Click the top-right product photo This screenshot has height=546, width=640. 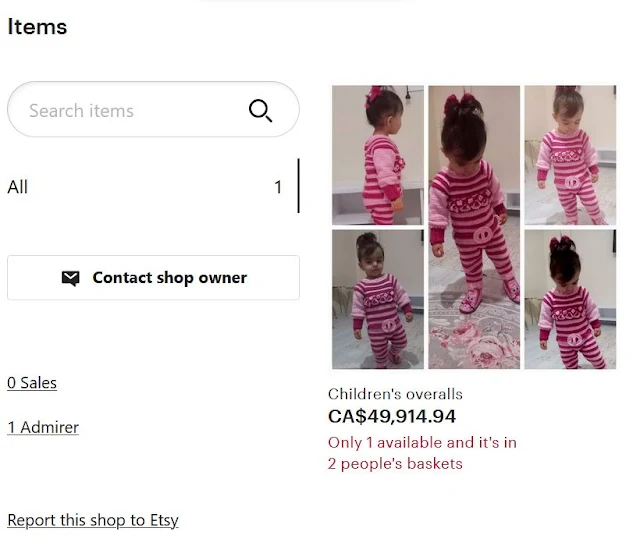[570, 155]
